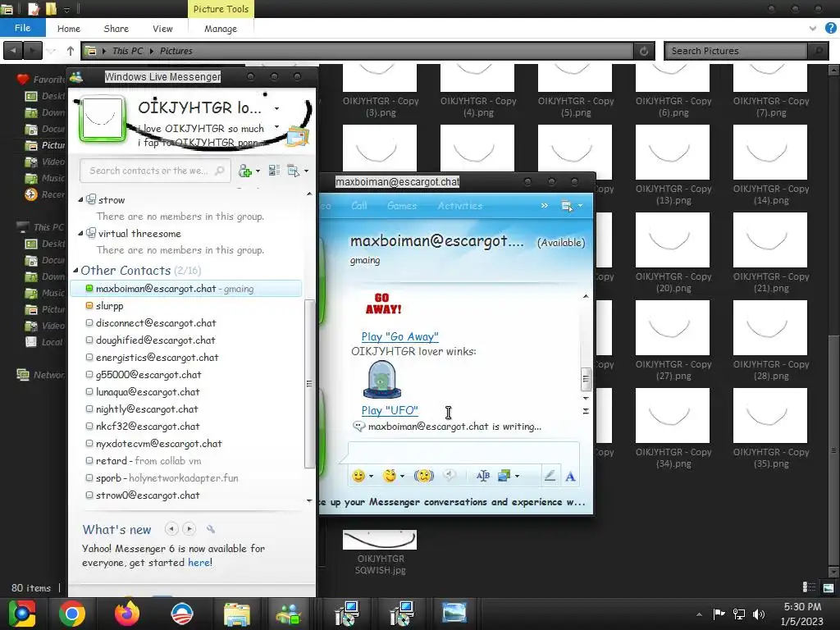Go up one folder level

coord(71,51)
